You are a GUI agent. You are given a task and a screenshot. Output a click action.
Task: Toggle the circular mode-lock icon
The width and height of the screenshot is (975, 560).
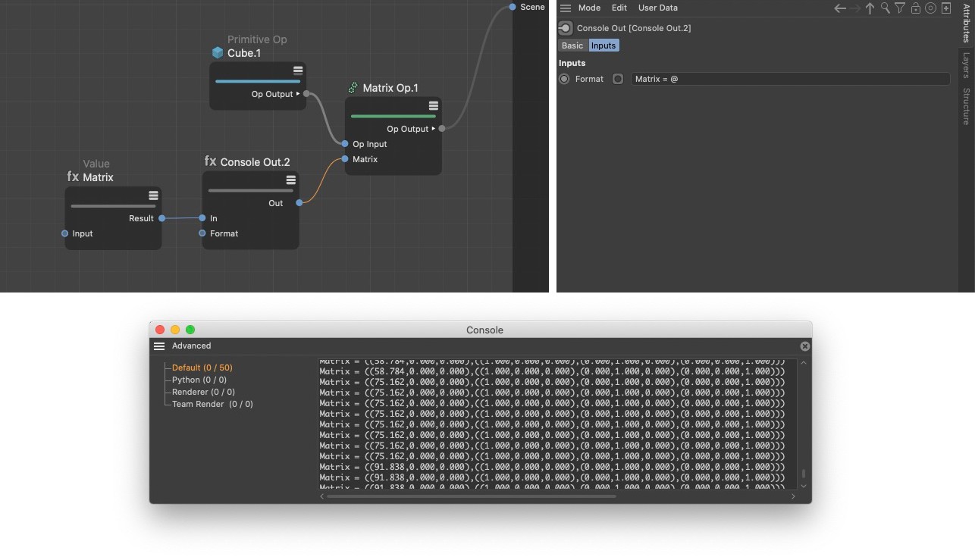930,8
